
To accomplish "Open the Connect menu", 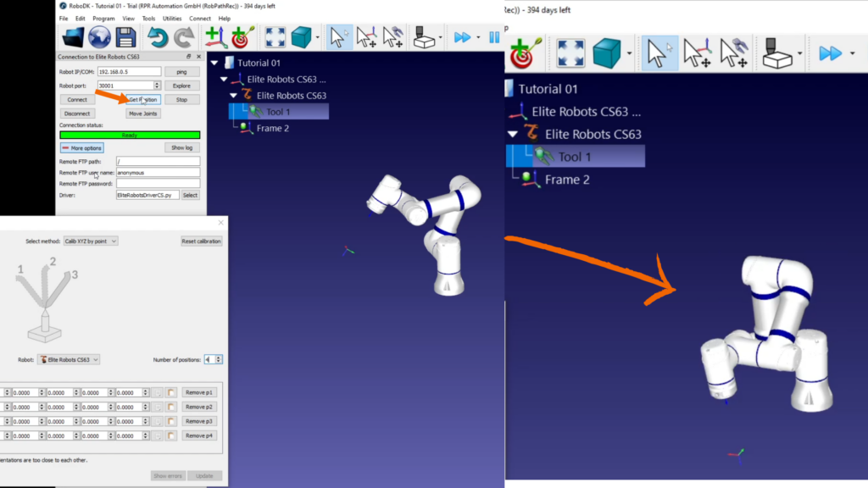I will point(200,19).
